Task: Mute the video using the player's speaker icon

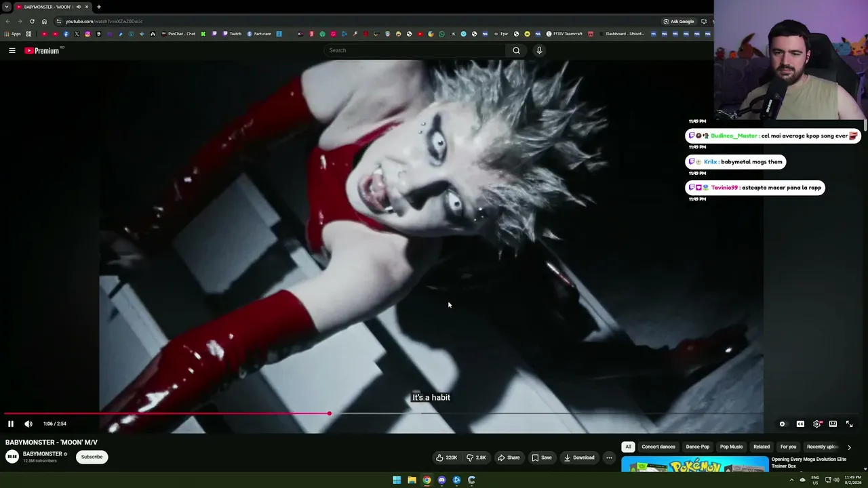Action: click(28, 424)
